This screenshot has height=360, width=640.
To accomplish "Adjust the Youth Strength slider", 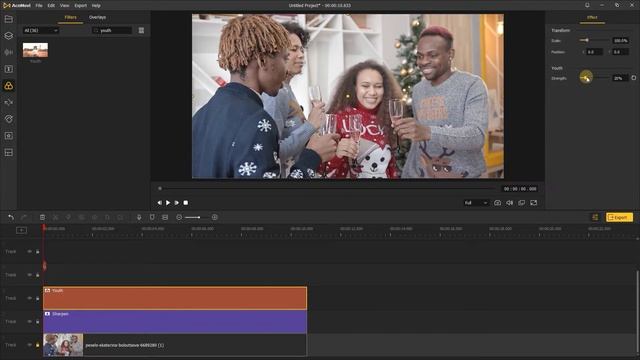I will click(x=594, y=77).
